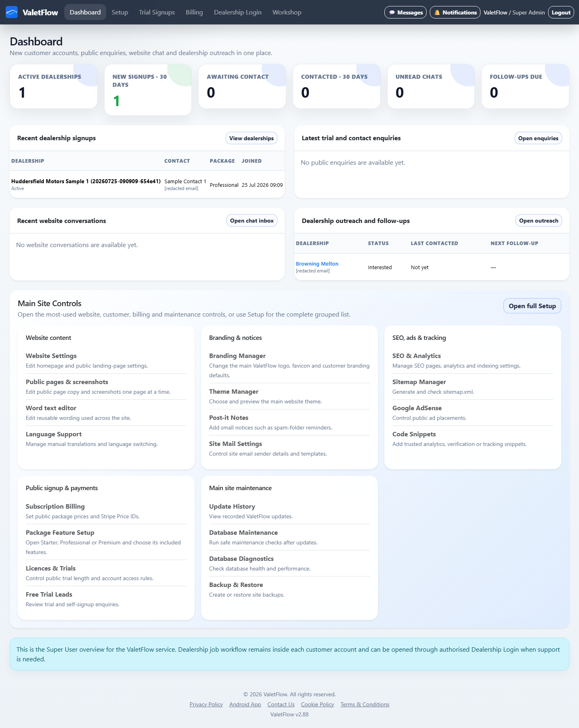
Task: Open Database Maintenance
Action: [x=243, y=533]
